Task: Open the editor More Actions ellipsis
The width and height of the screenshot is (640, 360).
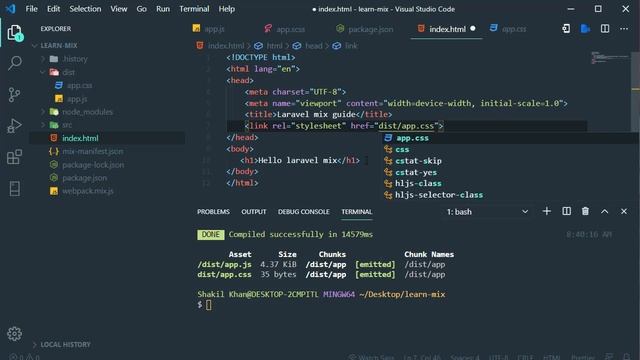Action: 624,29
